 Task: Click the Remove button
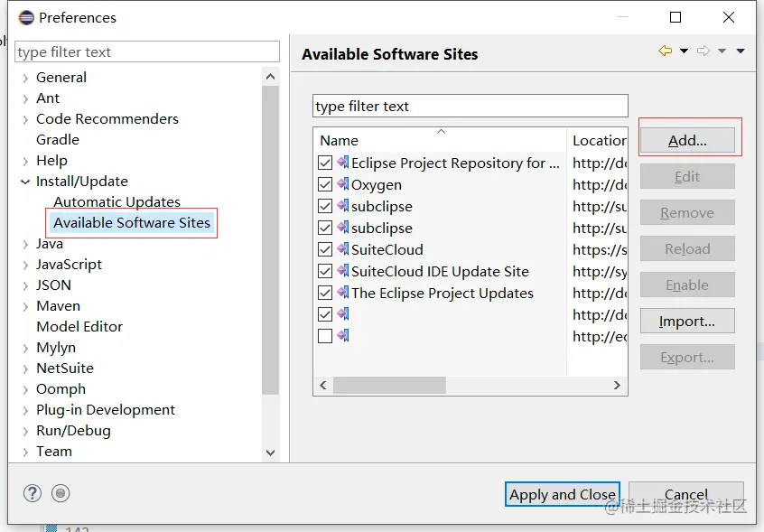point(687,212)
